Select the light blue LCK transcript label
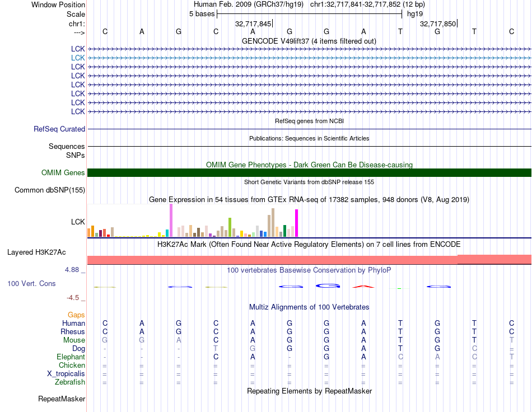532x412 pixels. (78, 58)
